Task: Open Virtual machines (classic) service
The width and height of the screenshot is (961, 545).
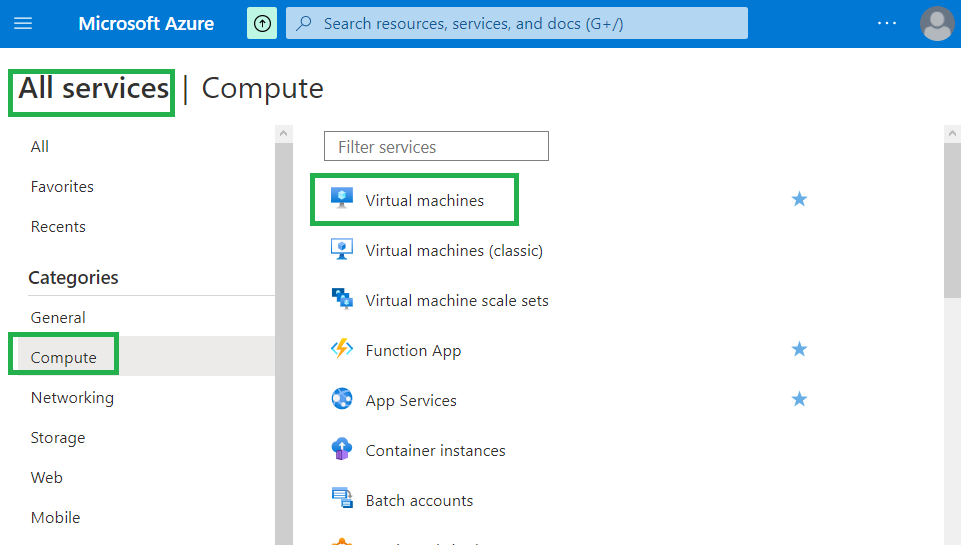Action: [454, 251]
